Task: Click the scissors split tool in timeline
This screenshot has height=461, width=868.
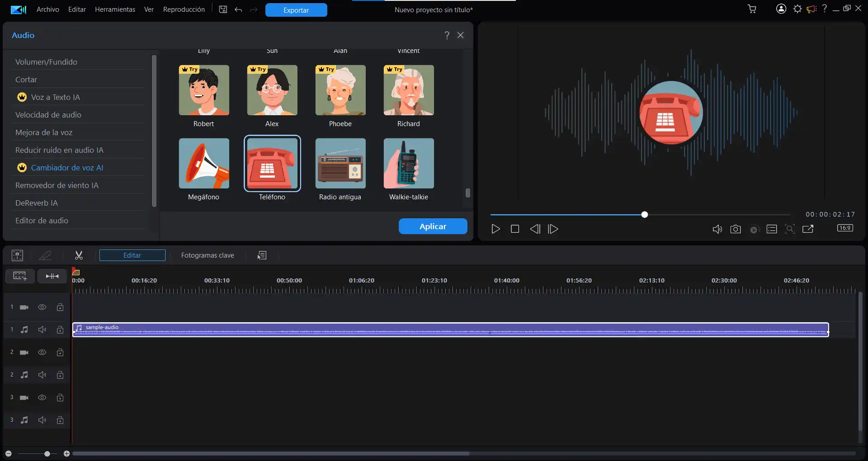Action: [79, 255]
